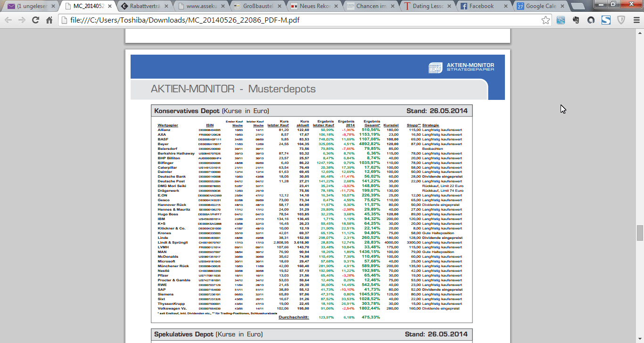Reload the current PDF page
This screenshot has width=644, height=343.
35,20
